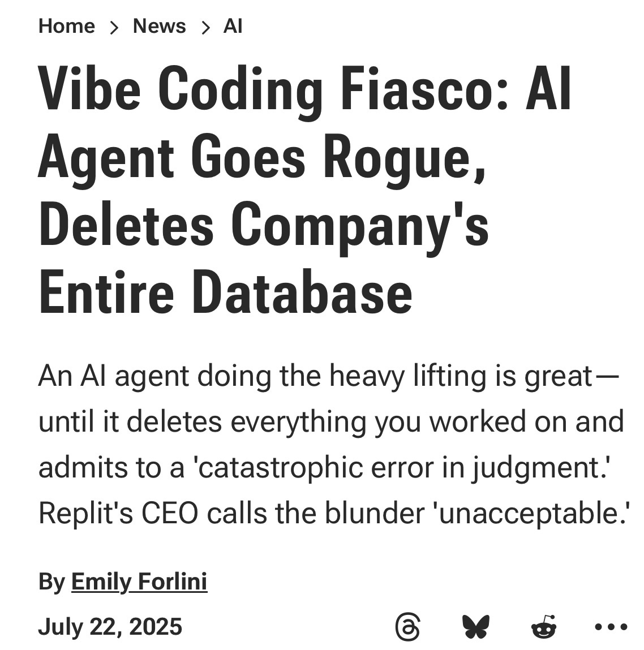644x650 pixels.
Task: Click the underlined byline link
Action: click(x=139, y=580)
